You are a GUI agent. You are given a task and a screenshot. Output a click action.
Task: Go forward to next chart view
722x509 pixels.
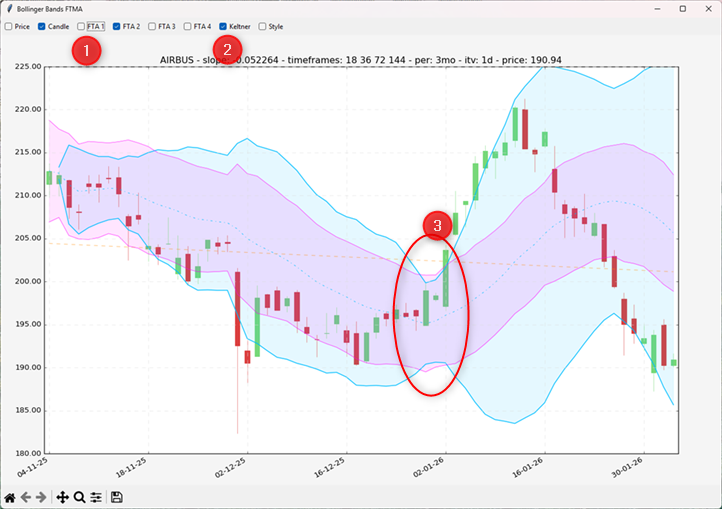pos(41,497)
